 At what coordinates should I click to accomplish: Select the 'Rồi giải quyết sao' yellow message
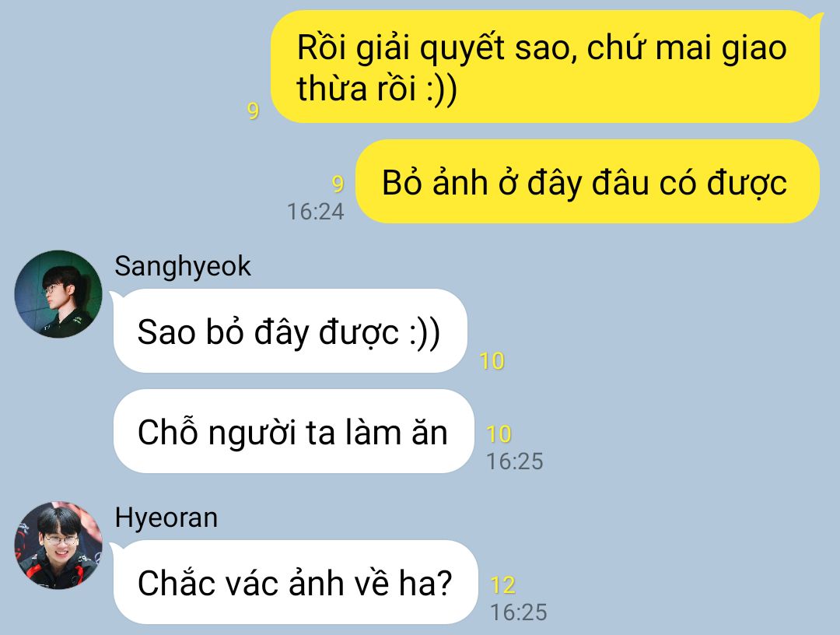545,67
